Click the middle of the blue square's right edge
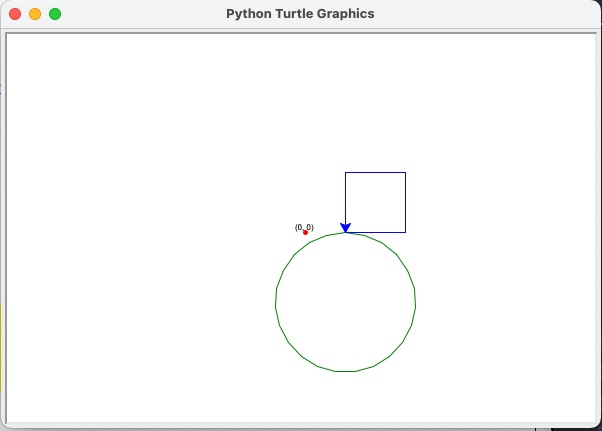 pos(405,202)
